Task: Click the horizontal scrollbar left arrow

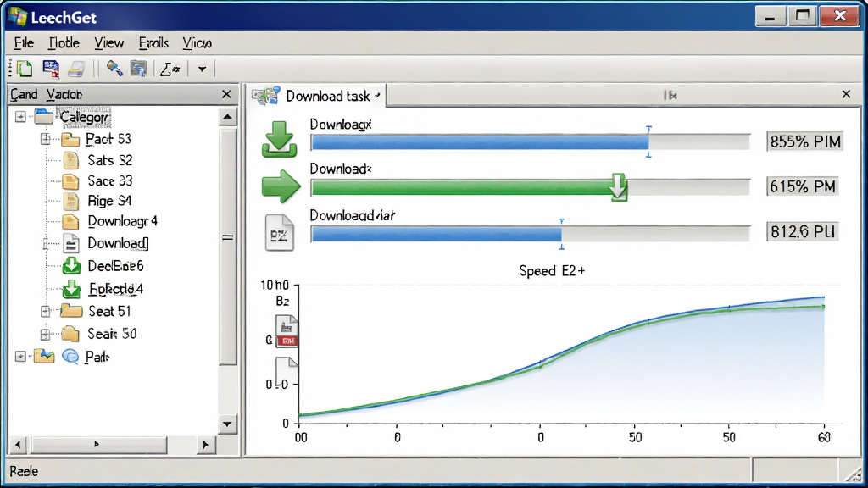Action: tap(18, 444)
